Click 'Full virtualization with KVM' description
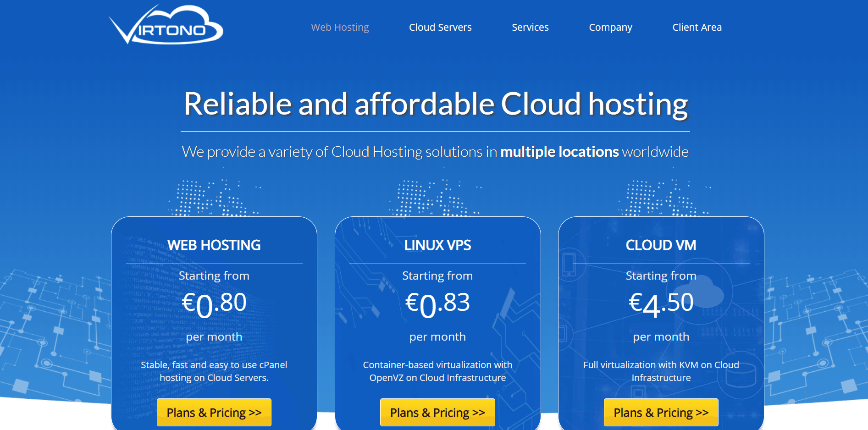This screenshot has height=430, width=868. (661, 371)
